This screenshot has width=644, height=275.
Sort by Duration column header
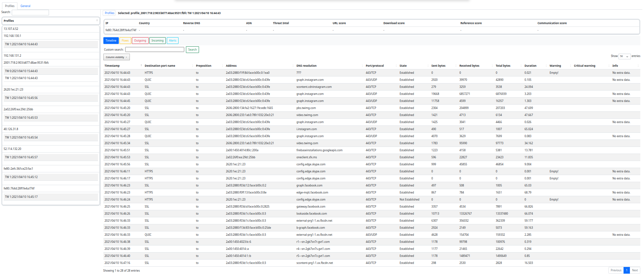click(530, 66)
